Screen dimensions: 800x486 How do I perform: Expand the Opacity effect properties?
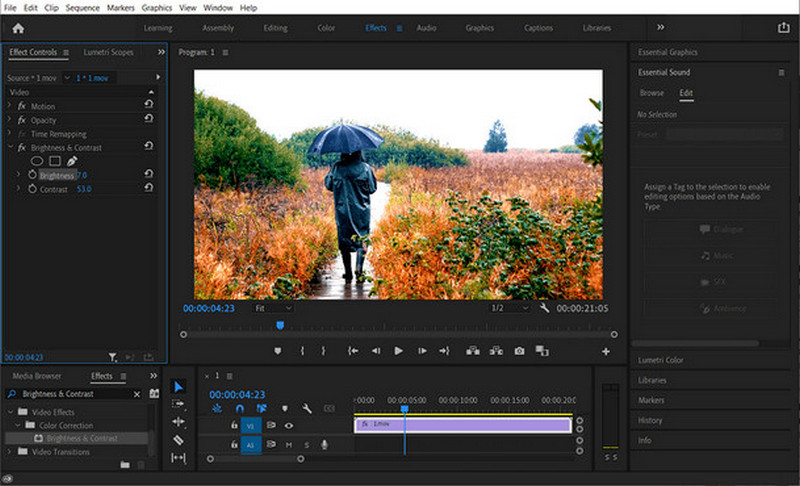(9, 119)
